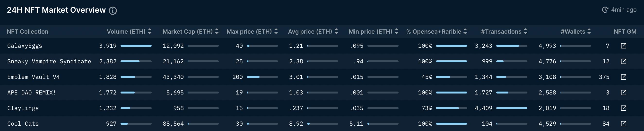Sort table by #Transactions column
The image size is (644, 131).
[x=525, y=31]
